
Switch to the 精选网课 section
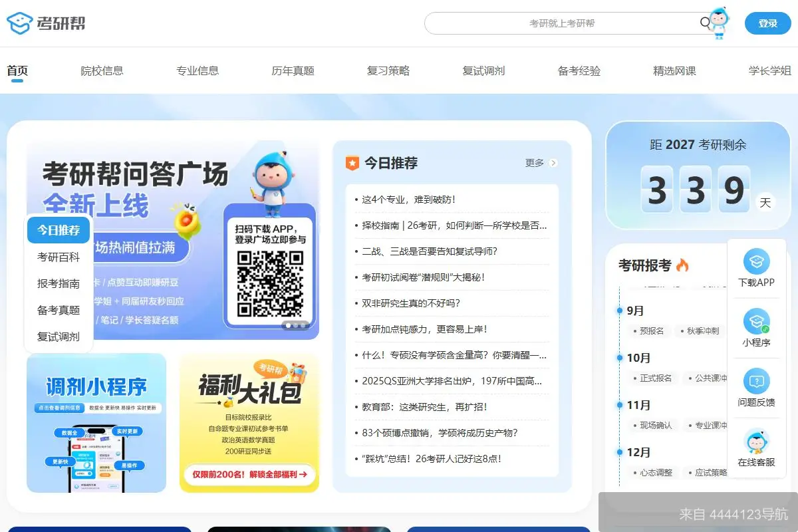[x=674, y=70]
